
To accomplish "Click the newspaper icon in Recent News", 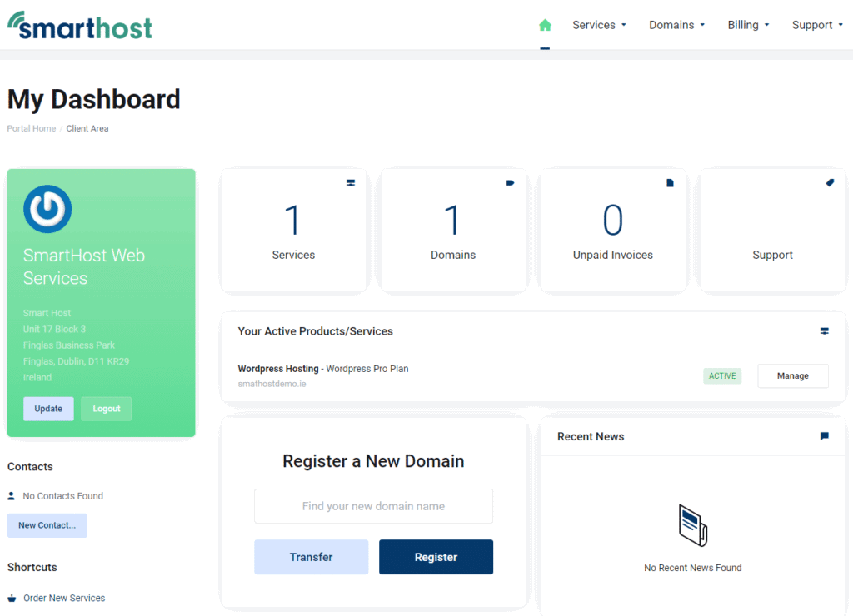I will click(692, 525).
